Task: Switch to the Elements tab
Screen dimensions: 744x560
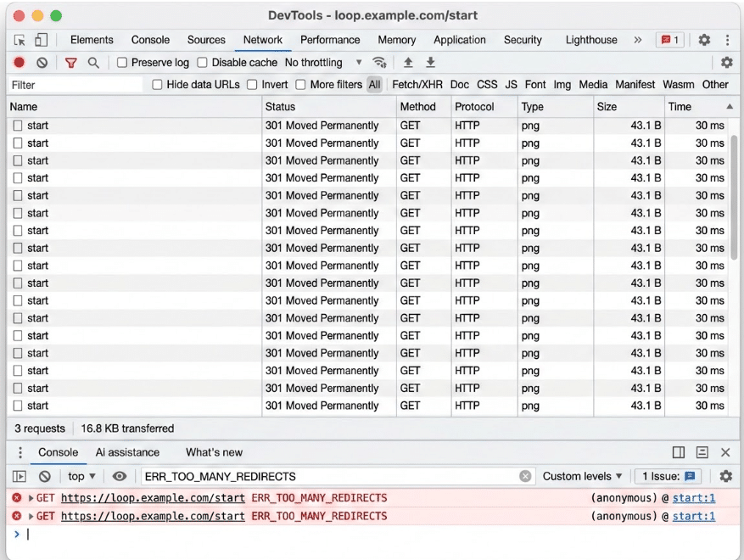Action: tap(92, 40)
